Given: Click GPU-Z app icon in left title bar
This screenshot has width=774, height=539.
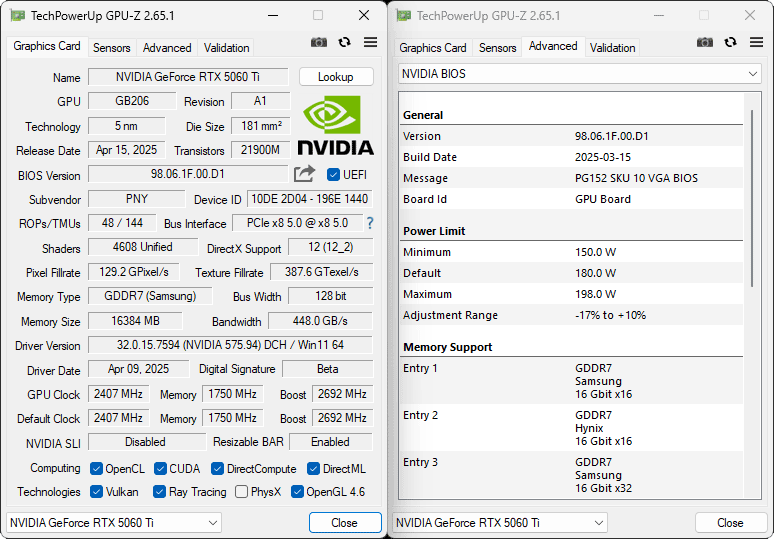Looking at the screenshot, I should coord(18,16).
